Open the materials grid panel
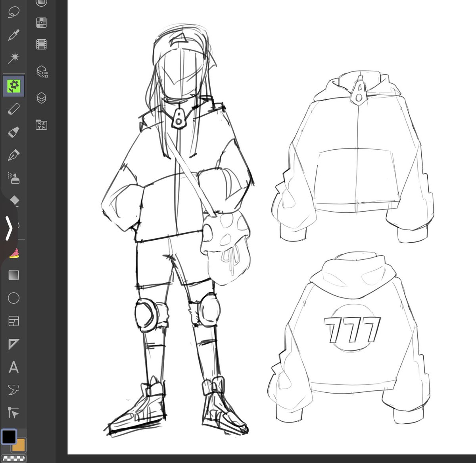Image resolution: width=476 pixels, height=463 pixels. (42, 23)
